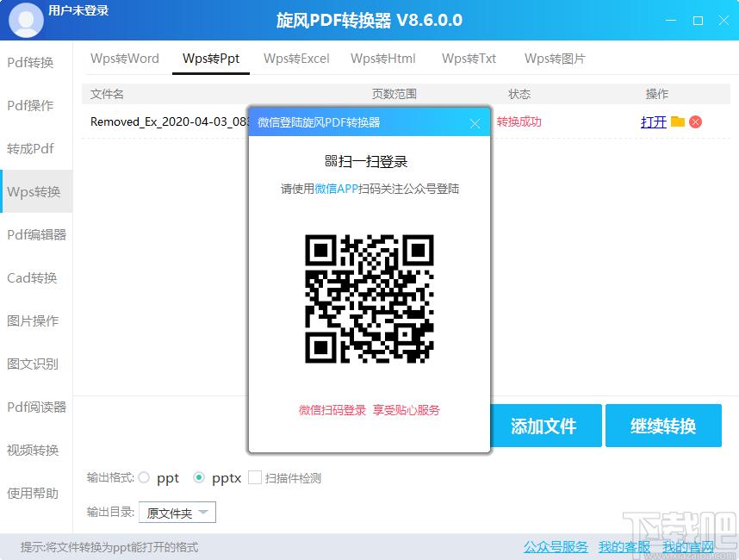Switch to Wps转图片 tab
The image size is (739, 560).
(555, 59)
